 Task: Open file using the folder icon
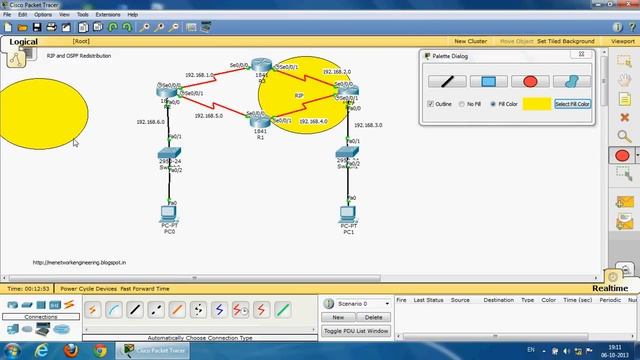pos(22,27)
